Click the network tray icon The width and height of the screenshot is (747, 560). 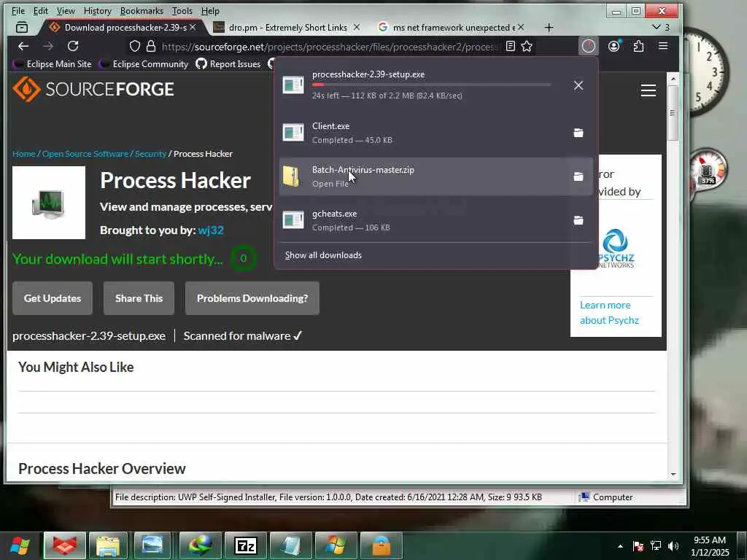(x=656, y=545)
